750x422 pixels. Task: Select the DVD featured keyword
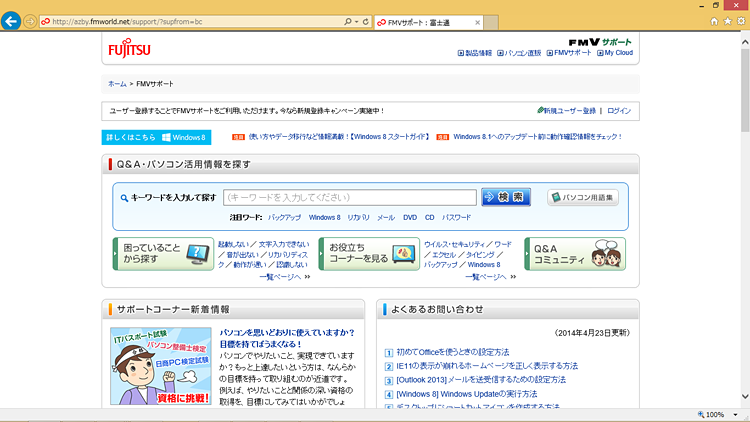(x=410, y=217)
